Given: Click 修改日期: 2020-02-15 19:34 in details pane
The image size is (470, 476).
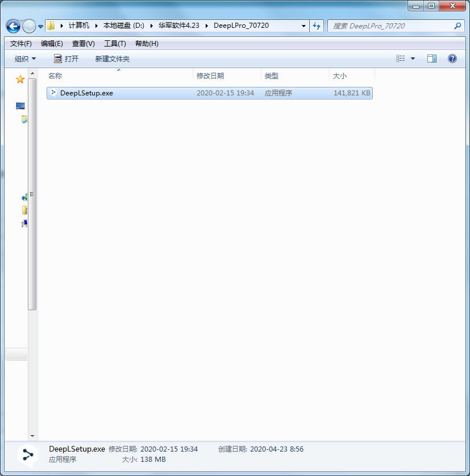Looking at the screenshot, I should 153,449.
